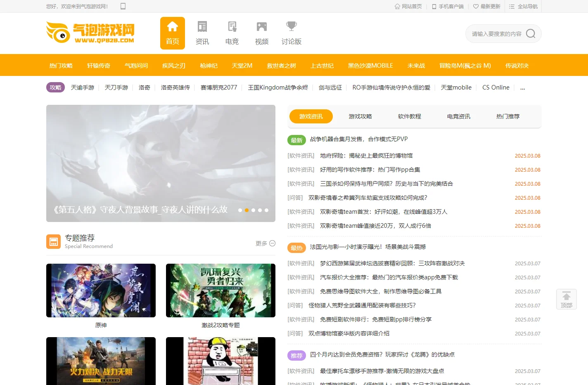Image resolution: width=588 pixels, height=385 pixels.
Task: Open article 怪物猎人荒野全武器通用配装有哪些技巧
Action: [362, 305]
